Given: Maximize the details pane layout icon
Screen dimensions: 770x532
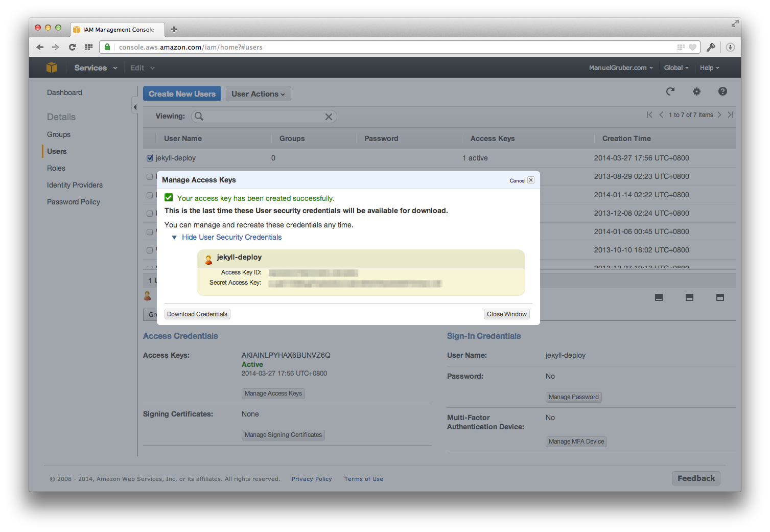Looking at the screenshot, I should [x=720, y=297].
